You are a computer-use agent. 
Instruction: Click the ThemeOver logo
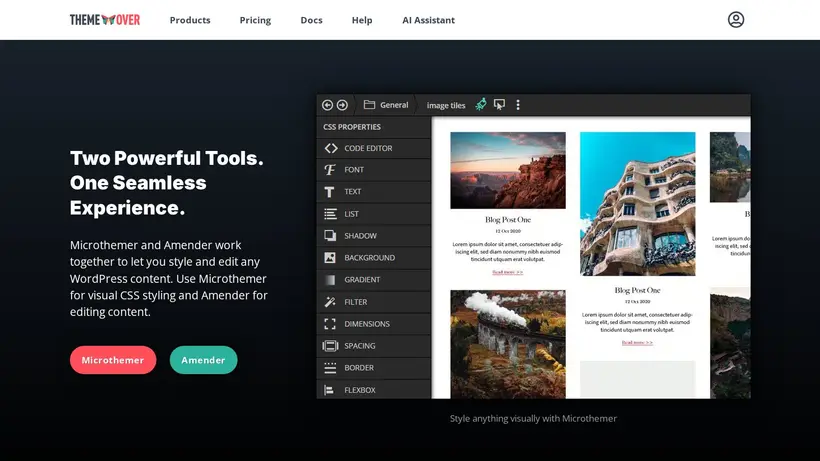coord(105,20)
